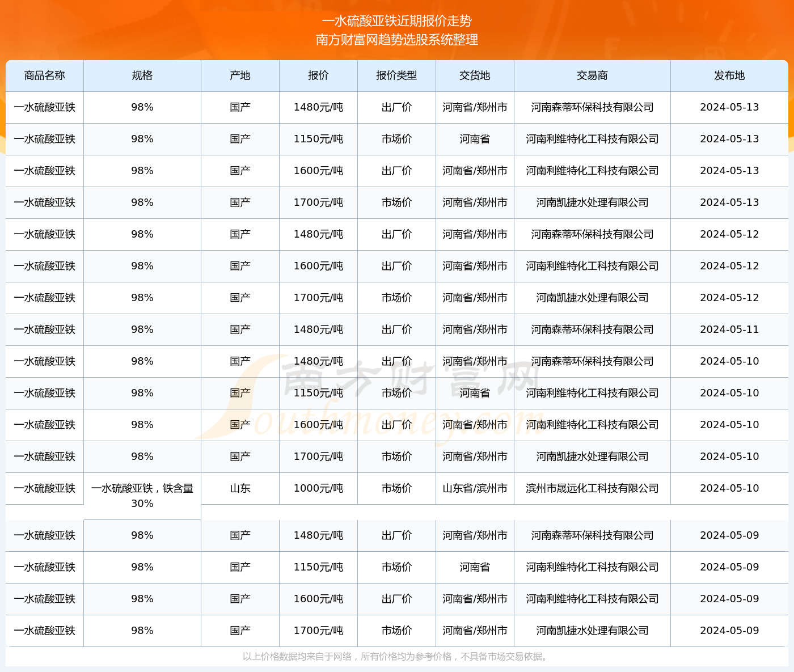Click 1480元/吨 in the 2024-05-09 row
The height and width of the screenshot is (672, 794).
tap(318, 535)
